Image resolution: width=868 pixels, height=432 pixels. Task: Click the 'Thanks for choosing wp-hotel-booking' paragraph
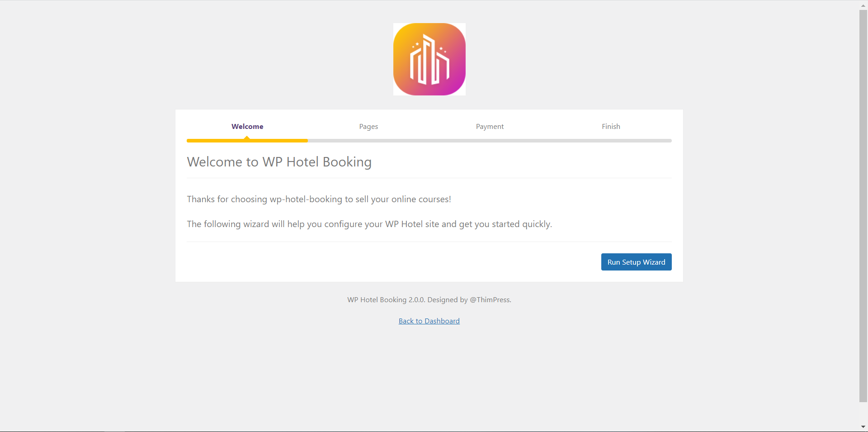click(319, 199)
